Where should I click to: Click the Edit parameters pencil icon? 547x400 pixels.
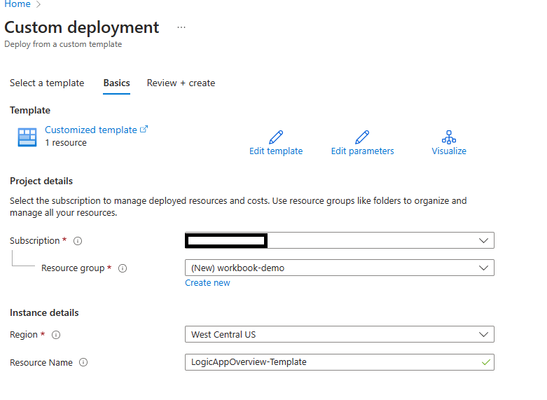point(362,137)
